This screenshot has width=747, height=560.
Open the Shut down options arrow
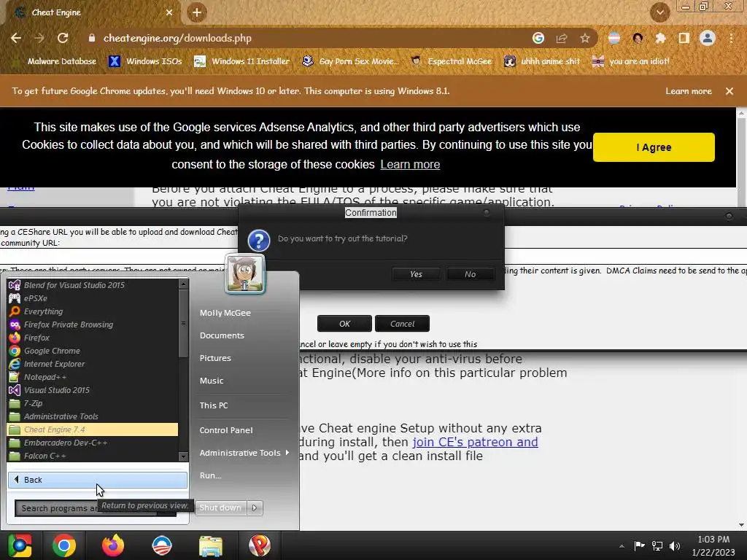point(255,507)
